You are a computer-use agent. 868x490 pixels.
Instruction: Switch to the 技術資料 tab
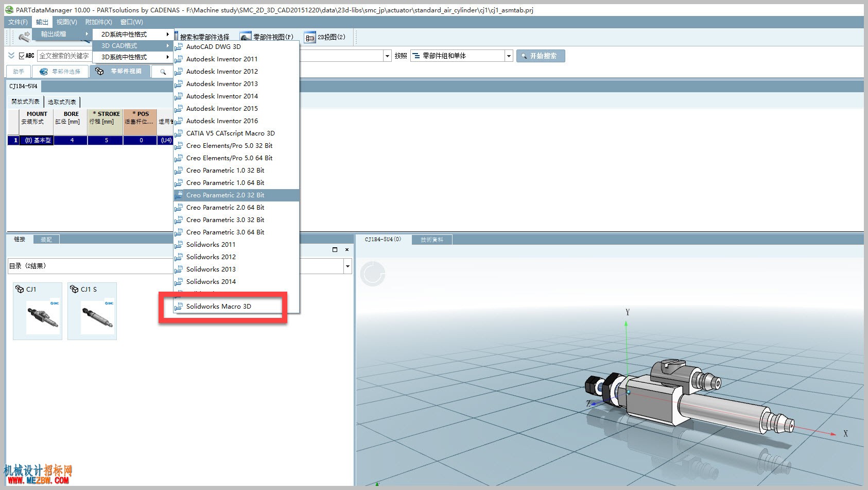(431, 240)
